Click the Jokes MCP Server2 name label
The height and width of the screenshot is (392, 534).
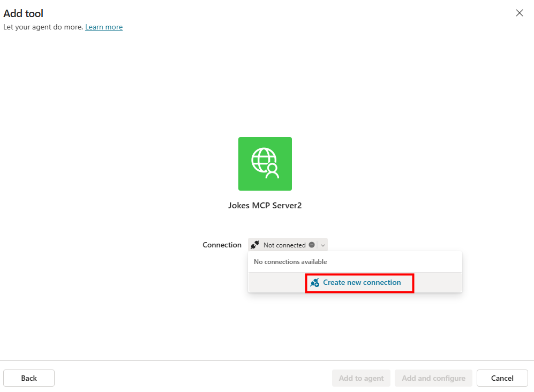[x=265, y=205]
